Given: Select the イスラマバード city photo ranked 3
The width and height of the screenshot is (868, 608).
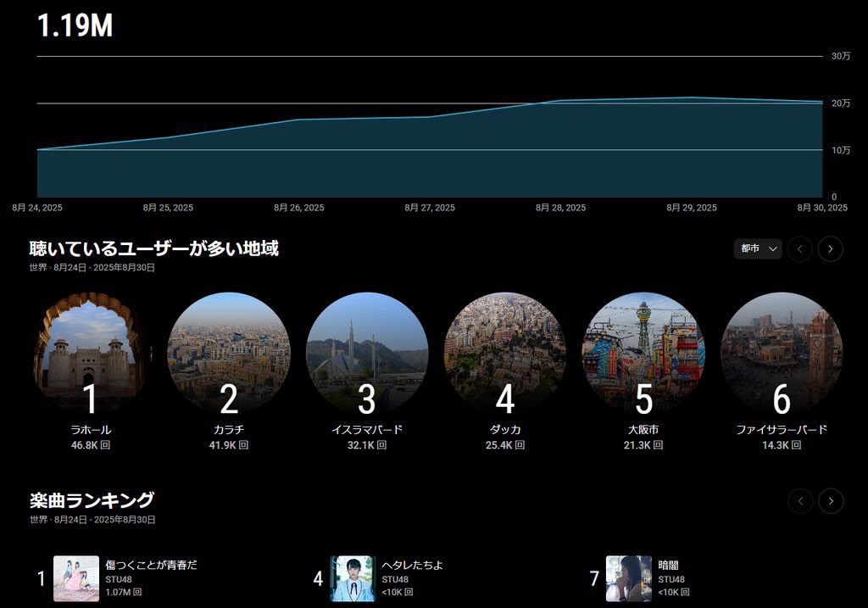Looking at the screenshot, I should [367, 354].
